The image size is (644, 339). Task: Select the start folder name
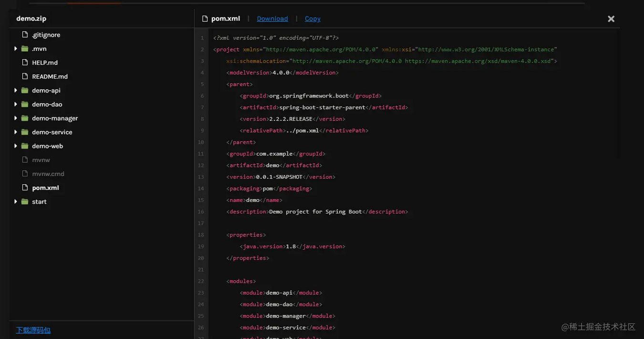click(x=39, y=201)
